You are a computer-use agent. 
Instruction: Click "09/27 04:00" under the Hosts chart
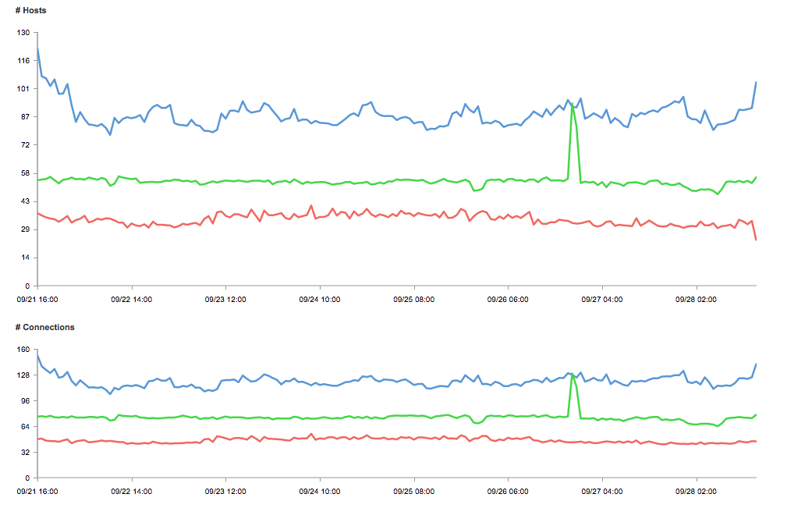pos(601,300)
